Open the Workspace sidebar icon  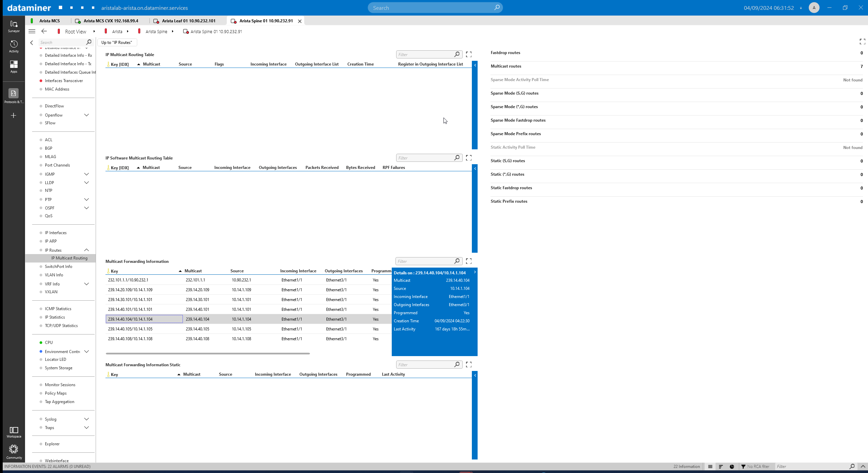pyautogui.click(x=14, y=432)
